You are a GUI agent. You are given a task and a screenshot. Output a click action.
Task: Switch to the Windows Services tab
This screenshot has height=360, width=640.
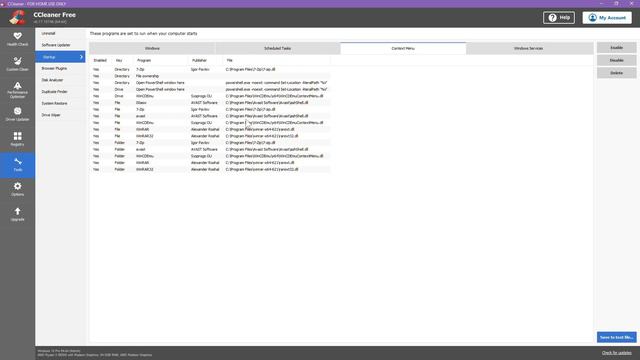[529, 48]
